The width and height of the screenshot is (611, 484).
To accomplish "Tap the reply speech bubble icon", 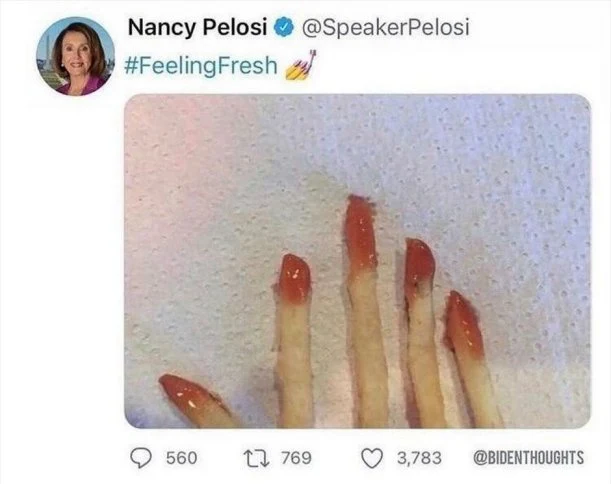I will (x=141, y=458).
